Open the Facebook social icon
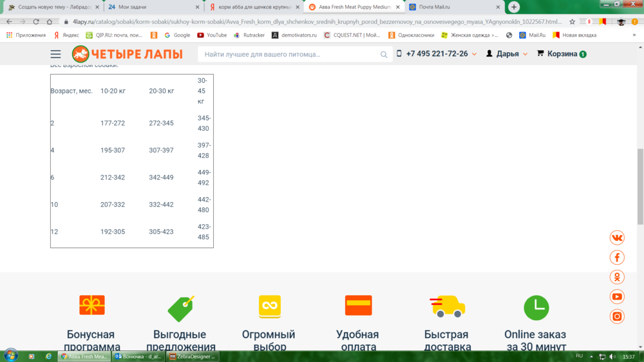 (x=617, y=258)
